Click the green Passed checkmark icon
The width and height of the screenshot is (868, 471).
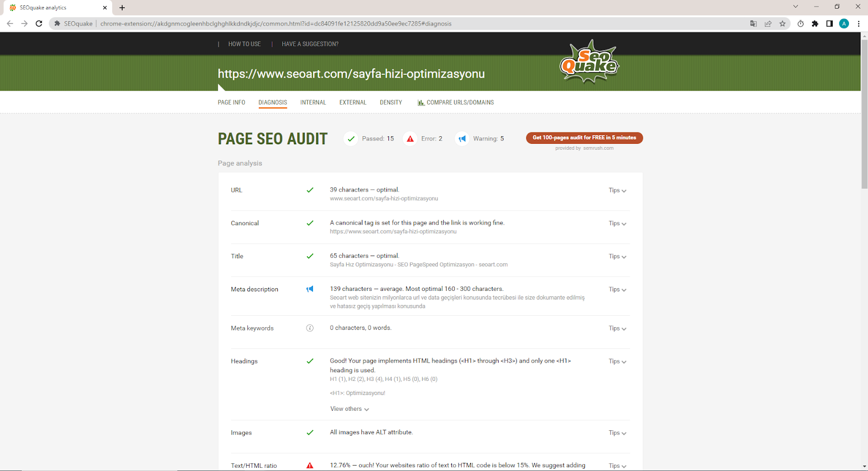coord(351,139)
